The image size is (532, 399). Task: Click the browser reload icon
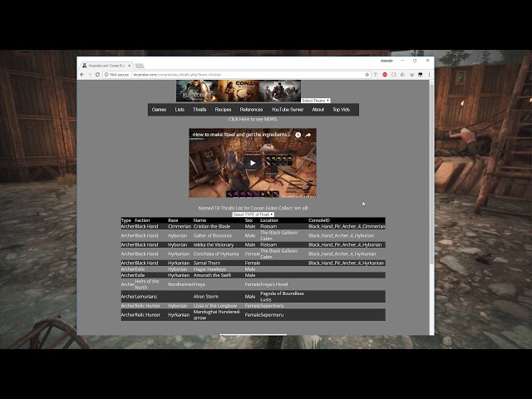click(97, 75)
